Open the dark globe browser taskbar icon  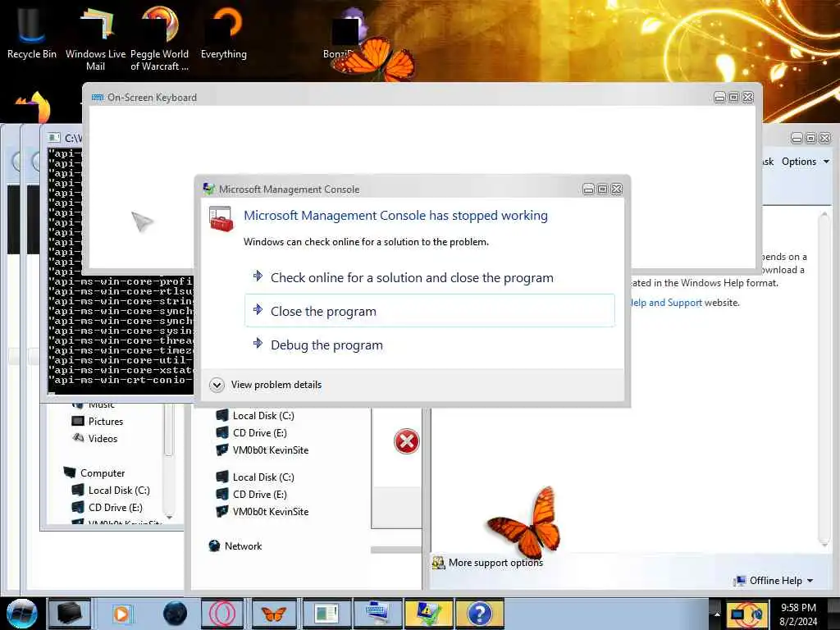(x=175, y=614)
